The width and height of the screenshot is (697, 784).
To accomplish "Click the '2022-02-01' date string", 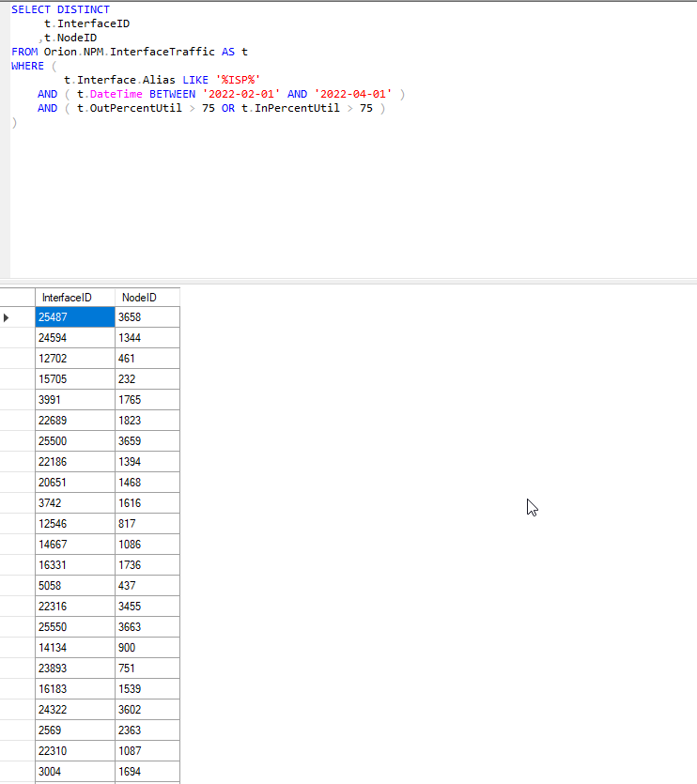I will (x=241, y=94).
